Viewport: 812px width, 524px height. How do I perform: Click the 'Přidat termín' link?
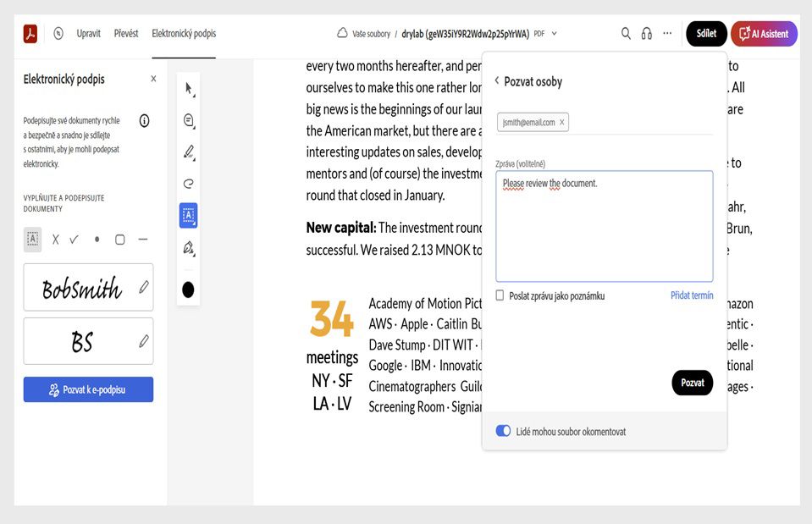tap(692, 295)
